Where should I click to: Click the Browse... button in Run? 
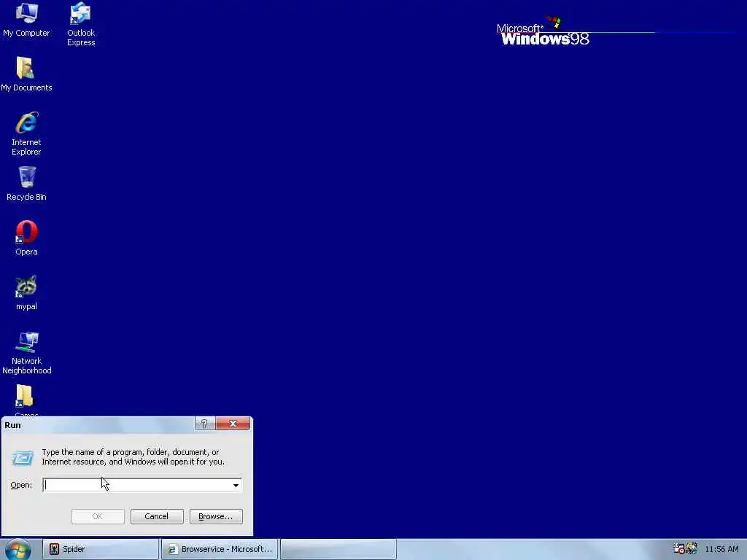coord(216,516)
